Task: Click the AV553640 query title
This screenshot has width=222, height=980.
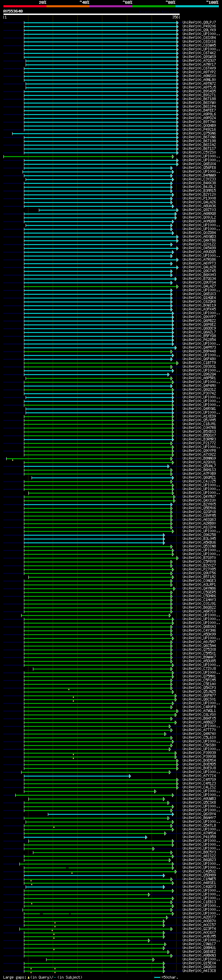Action: click(13, 11)
